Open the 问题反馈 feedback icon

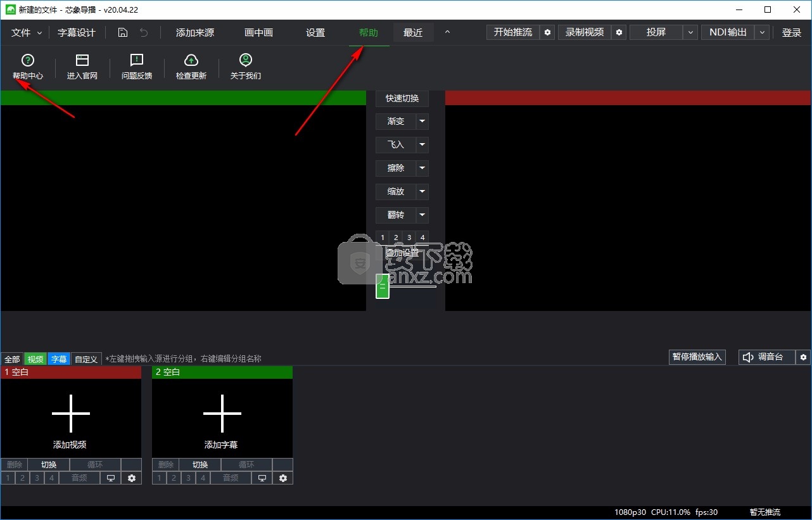click(x=137, y=60)
